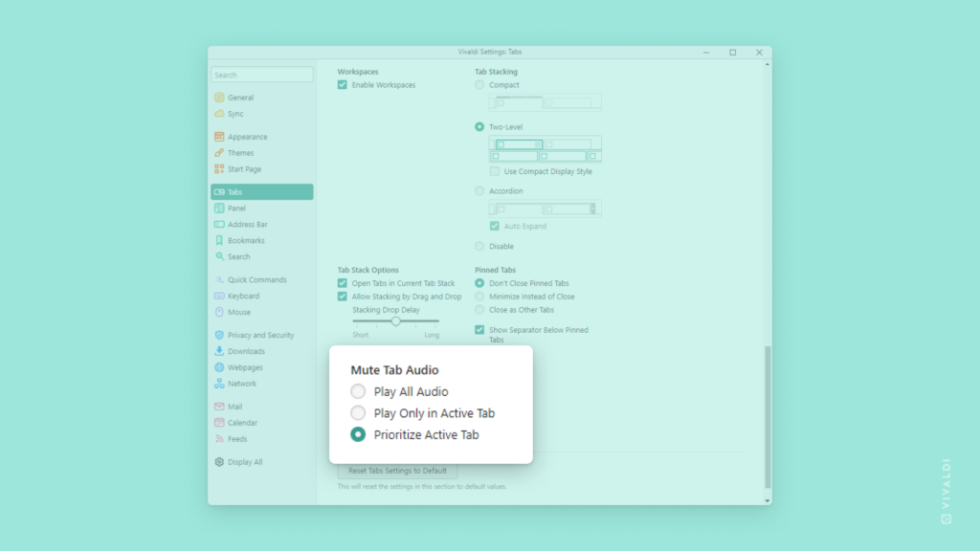
Task: Click the Network icon in sidebar
Action: (x=219, y=384)
